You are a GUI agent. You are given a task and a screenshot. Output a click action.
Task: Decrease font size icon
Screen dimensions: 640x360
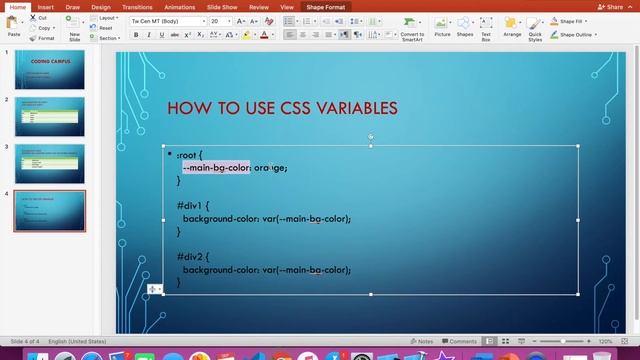point(254,21)
